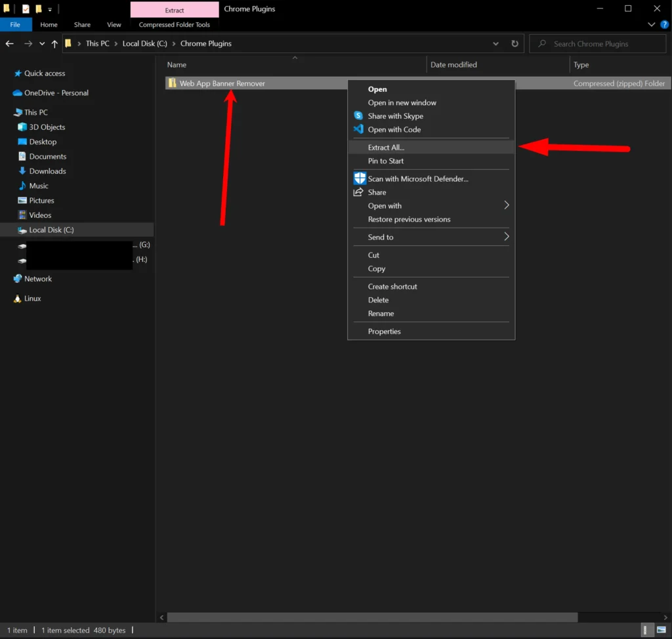Open the 3D Objects folder icon
The width and height of the screenshot is (672, 639).
[22, 127]
